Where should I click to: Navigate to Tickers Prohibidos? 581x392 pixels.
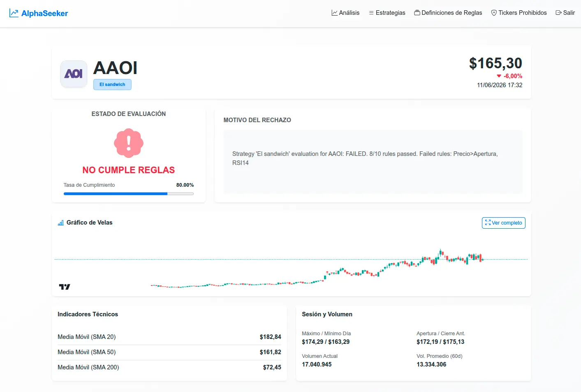(x=519, y=13)
